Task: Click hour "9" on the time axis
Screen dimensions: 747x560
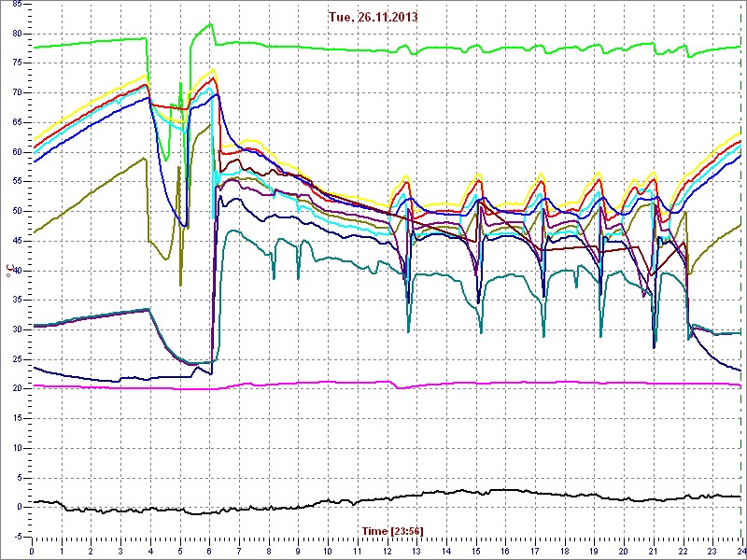Action: pos(298,551)
